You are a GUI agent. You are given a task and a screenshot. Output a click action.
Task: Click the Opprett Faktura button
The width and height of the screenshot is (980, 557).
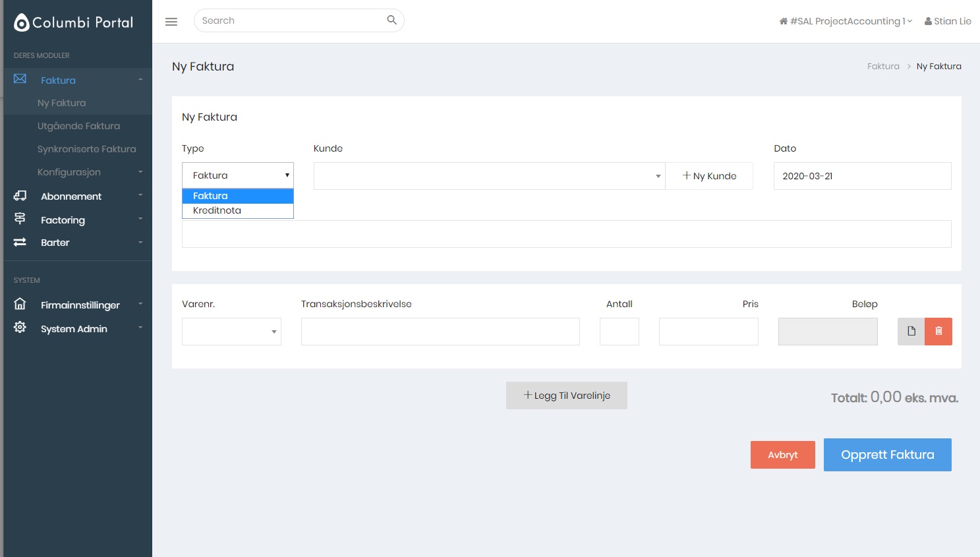888,455
